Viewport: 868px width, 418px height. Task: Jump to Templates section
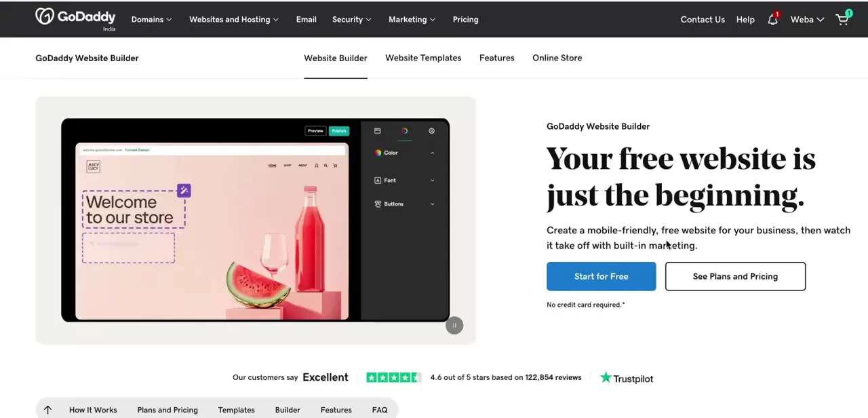click(237, 410)
